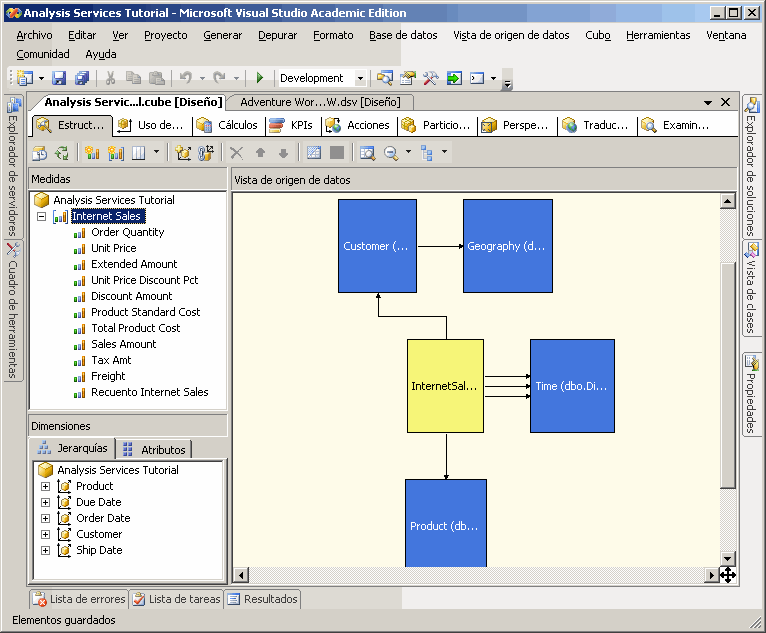
Task: Open Cuadro de herramientas side panel
Action: pyautogui.click(x=13, y=311)
